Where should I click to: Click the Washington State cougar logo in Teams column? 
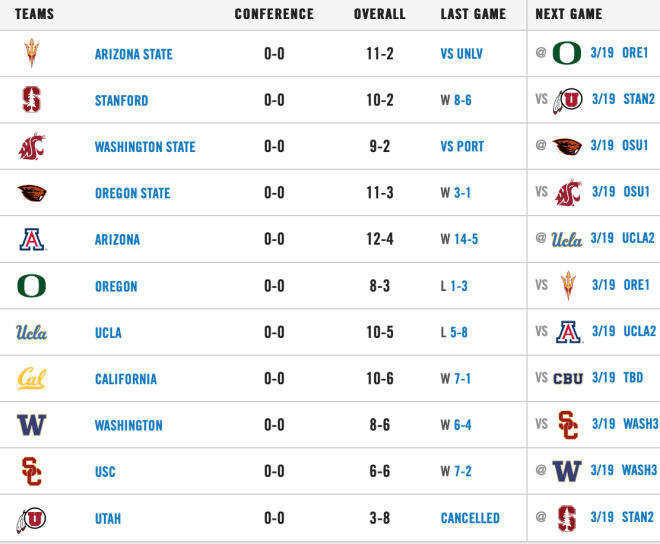[32, 146]
